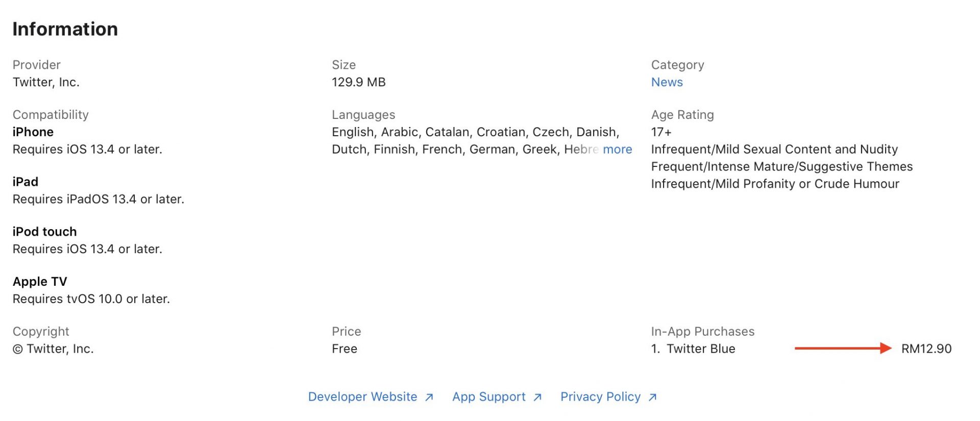Open the News category link

point(667,82)
